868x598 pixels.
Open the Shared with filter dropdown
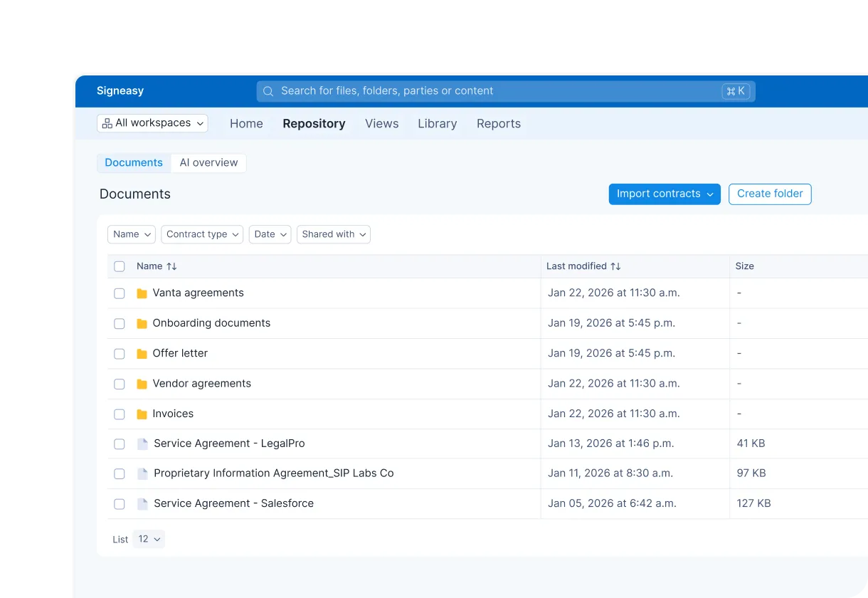point(334,234)
